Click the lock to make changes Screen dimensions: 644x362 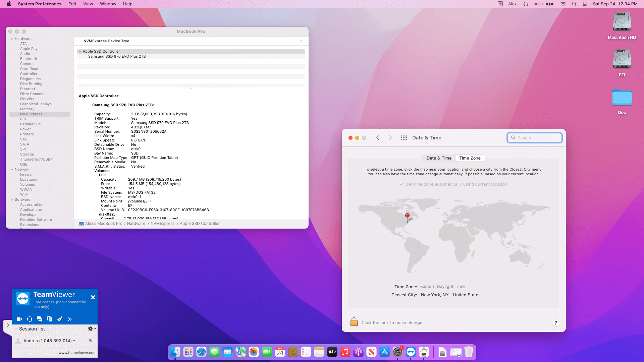pos(354,322)
